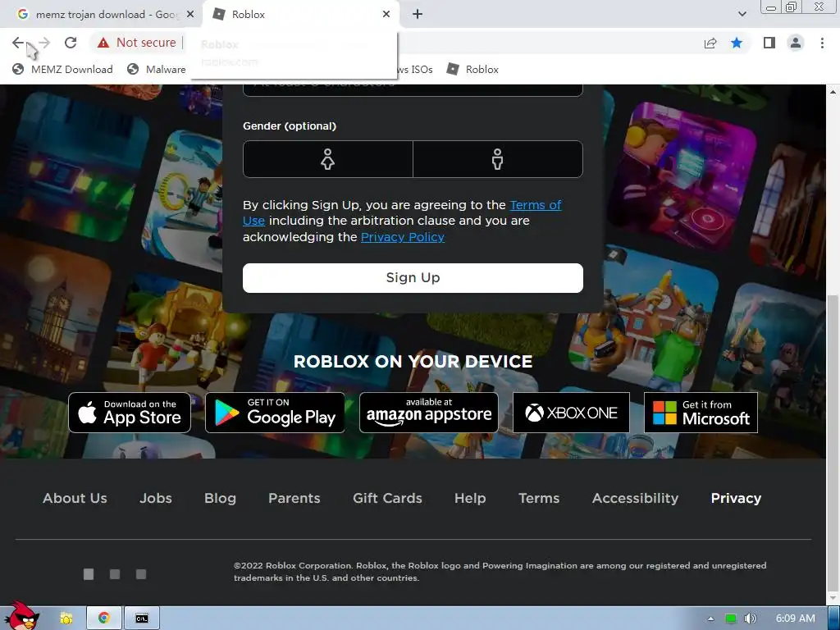
Task: Click the page vertical scrollbar thumb
Action: (833, 442)
